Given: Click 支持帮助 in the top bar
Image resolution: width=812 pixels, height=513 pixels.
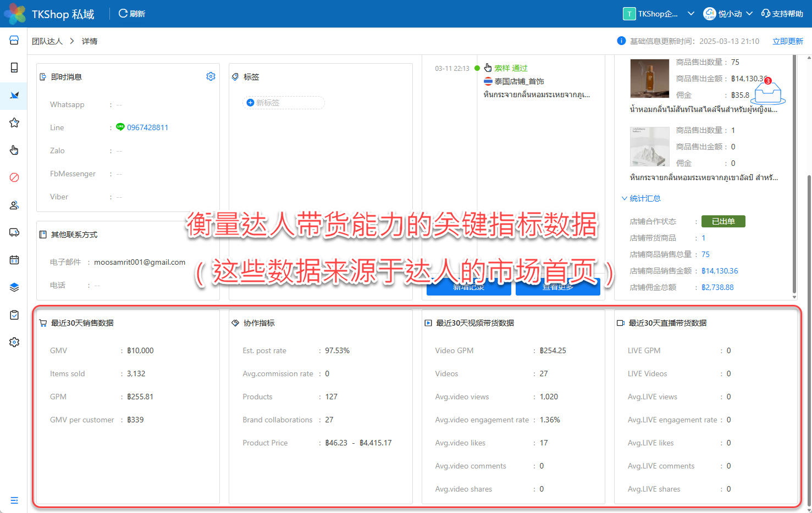Looking at the screenshot, I should pos(782,14).
